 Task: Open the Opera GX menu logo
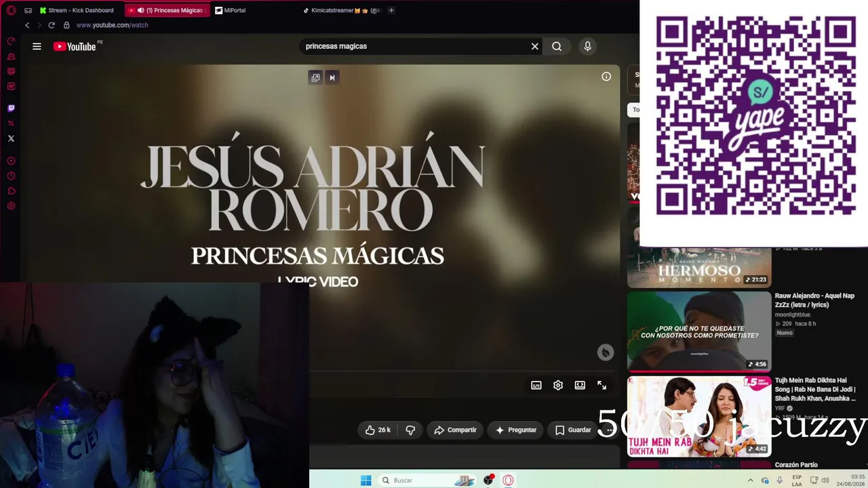pos(11,10)
